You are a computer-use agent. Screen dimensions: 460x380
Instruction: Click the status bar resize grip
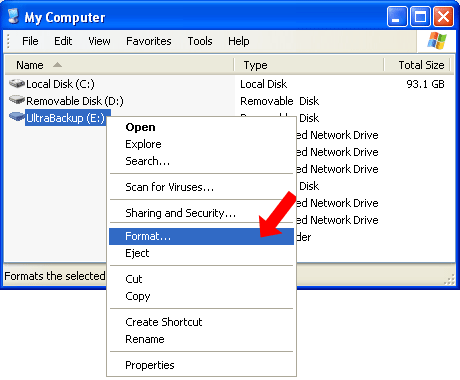450,279
